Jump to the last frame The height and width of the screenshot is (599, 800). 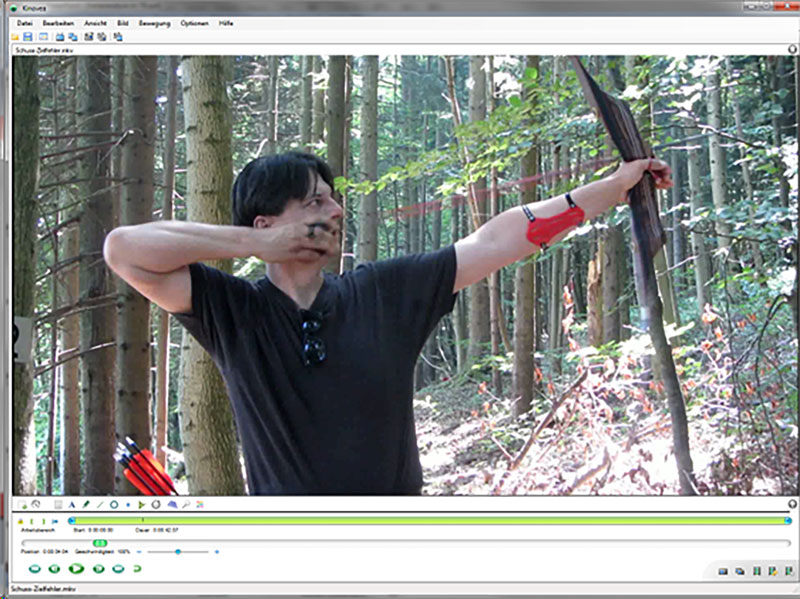tap(118, 568)
